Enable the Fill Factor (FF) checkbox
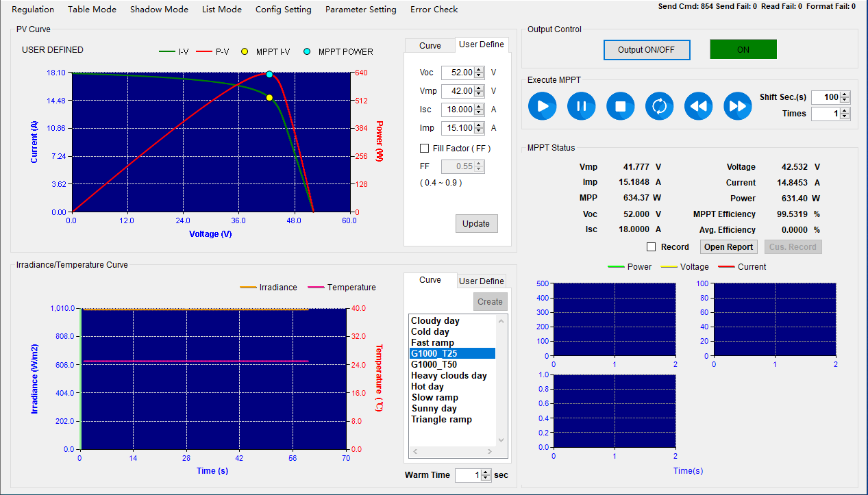868x495 pixels. [x=424, y=148]
